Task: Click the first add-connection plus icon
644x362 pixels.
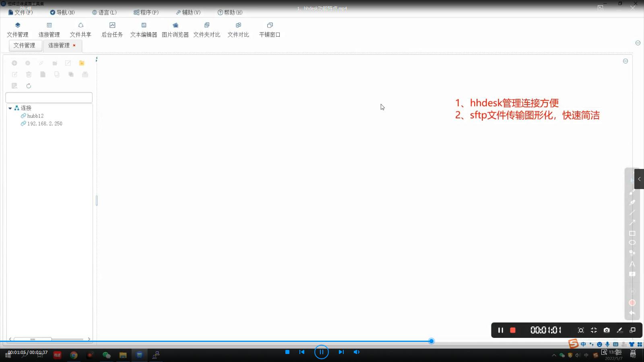Action: click(x=14, y=63)
